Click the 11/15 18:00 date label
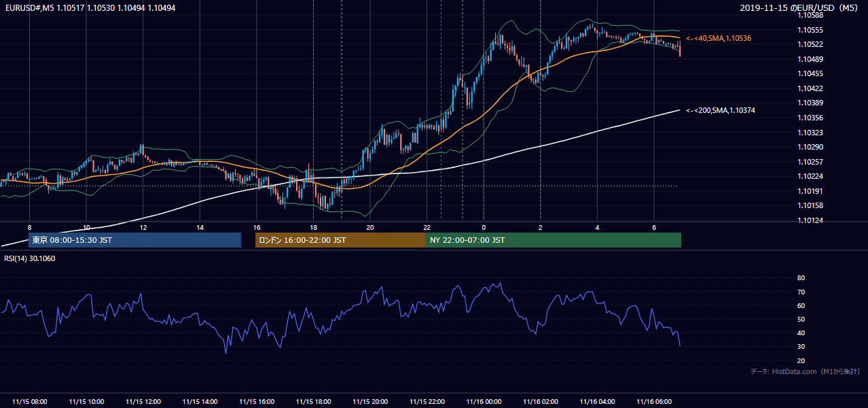Viewport: 868px width, 408px height. [x=313, y=402]
